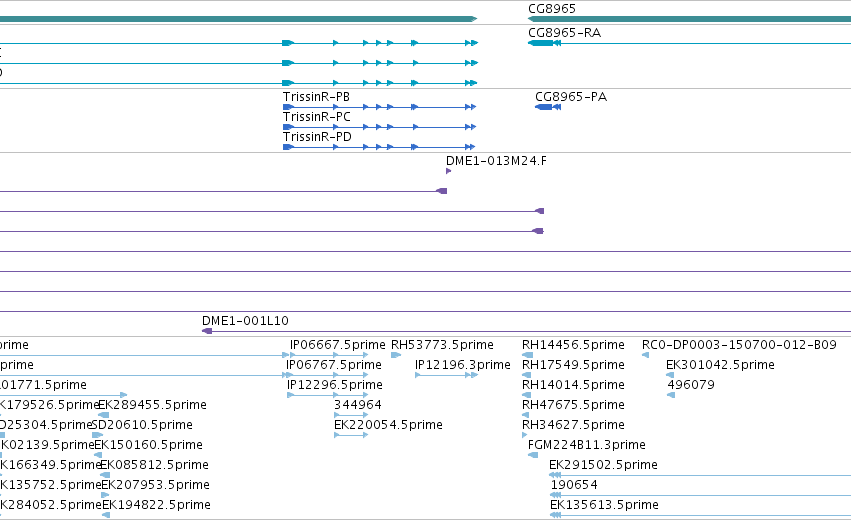Click the FGM224B11.3prime arrow glyph
The width and height of the screenshot is (851, 520).
click(533, 455)
